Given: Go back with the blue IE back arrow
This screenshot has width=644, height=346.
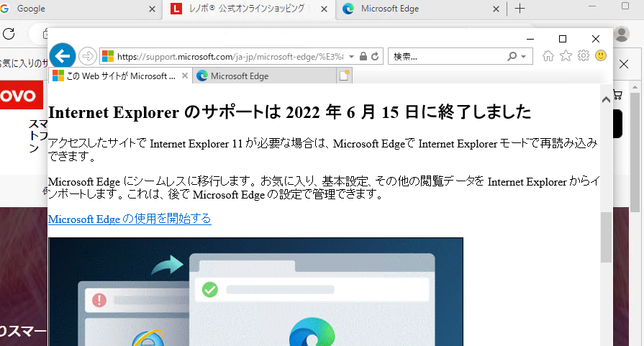Looking at the screenshot, I should point(63,56).
